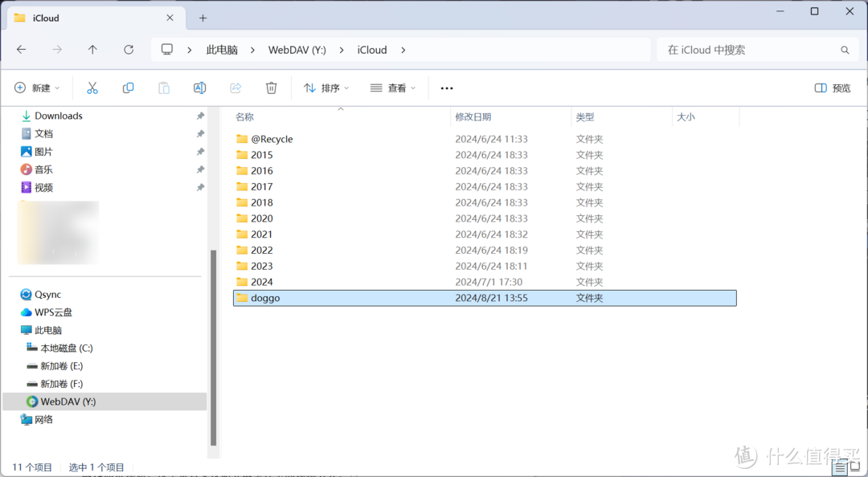Refresh the current folder view
This screenshot has width=868, height=477.
coord(129,50)
